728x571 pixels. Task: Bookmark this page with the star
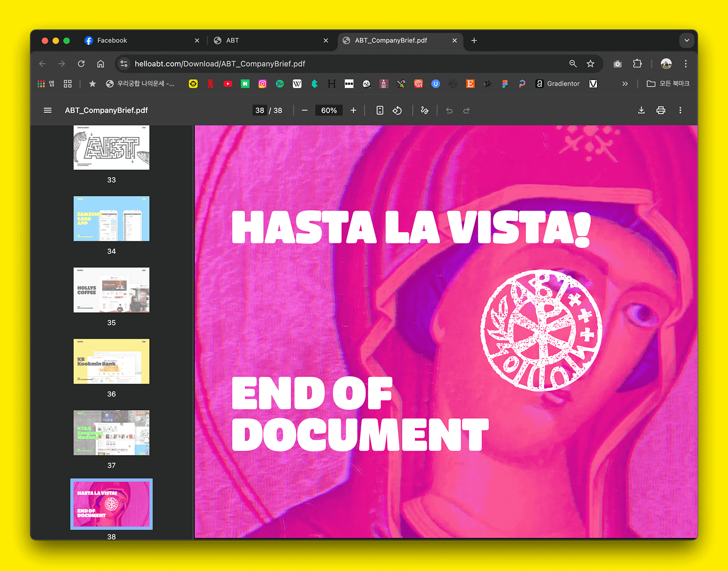point(591,64)
